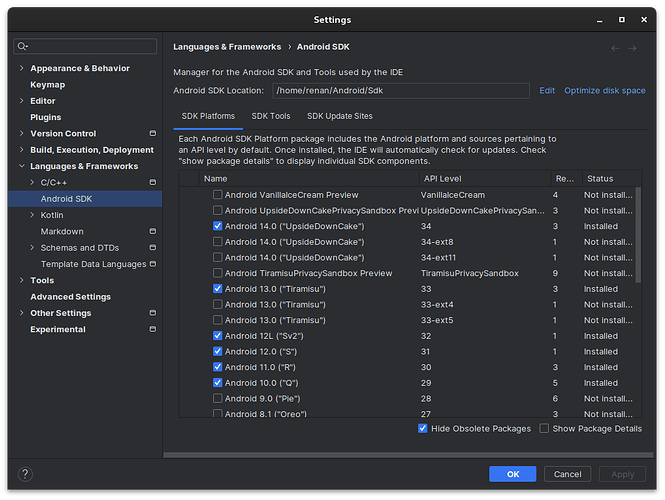
Task: Click the help question mark icon
Action: (x=25, y=474)
